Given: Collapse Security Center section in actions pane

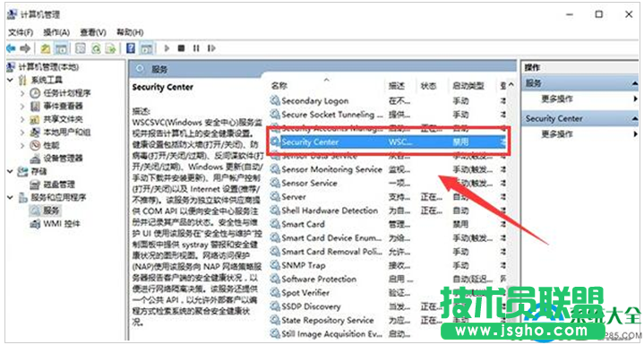Looking at the screenshot, I should click(x=634, y=118).
